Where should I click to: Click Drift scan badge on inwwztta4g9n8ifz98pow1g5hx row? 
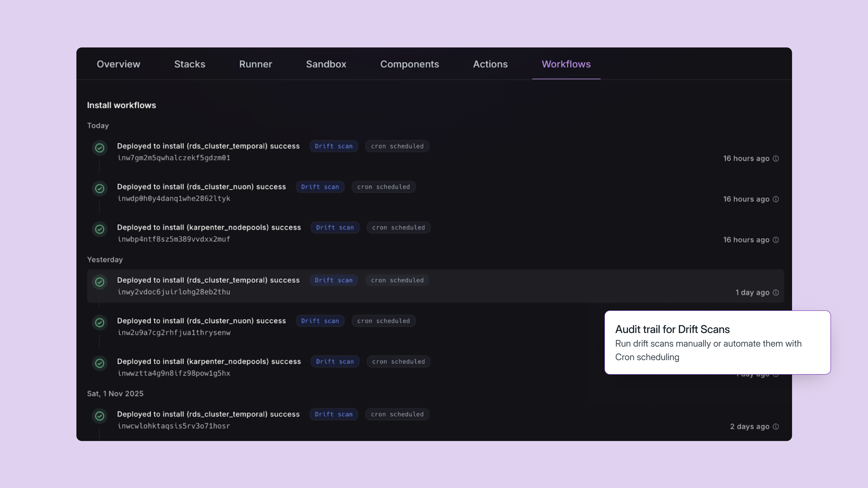[335, 362]
